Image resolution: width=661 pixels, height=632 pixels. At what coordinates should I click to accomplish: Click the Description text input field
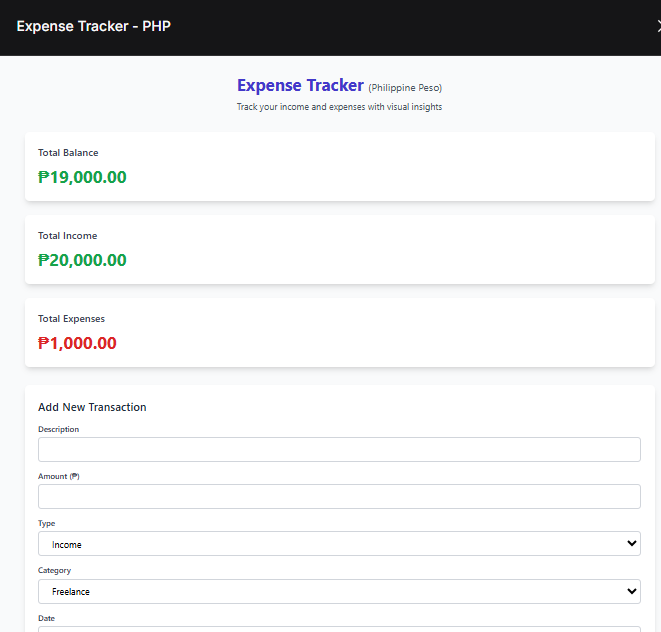(339, 449)
